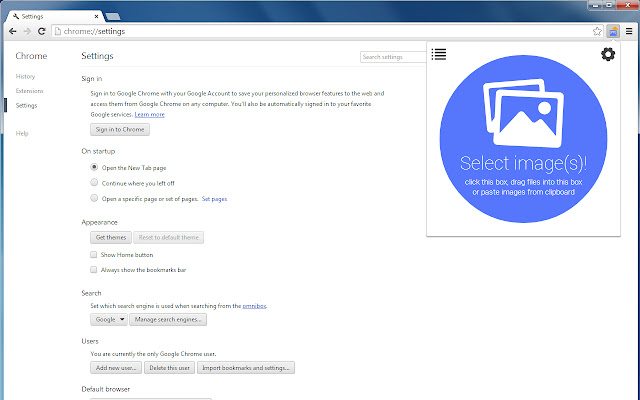Click the Set pages link
This screenshot has width=640, height=400.
214,199
